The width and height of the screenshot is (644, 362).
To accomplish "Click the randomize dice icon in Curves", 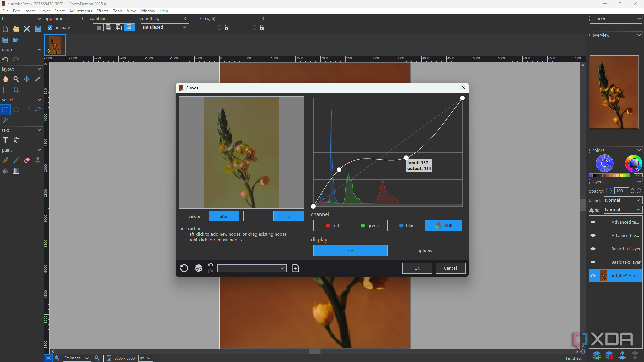I will click(198, 268).
